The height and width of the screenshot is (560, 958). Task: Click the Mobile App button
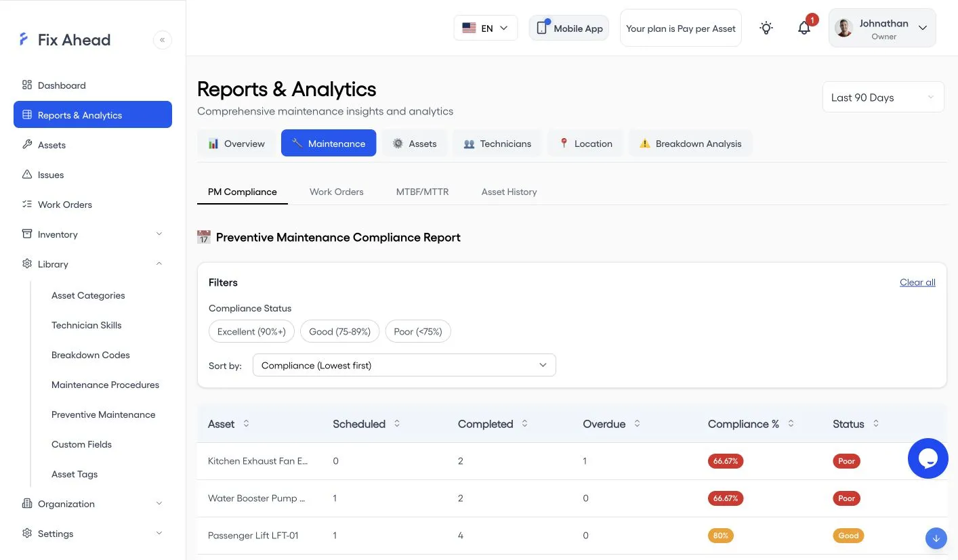tap(569, 28)
